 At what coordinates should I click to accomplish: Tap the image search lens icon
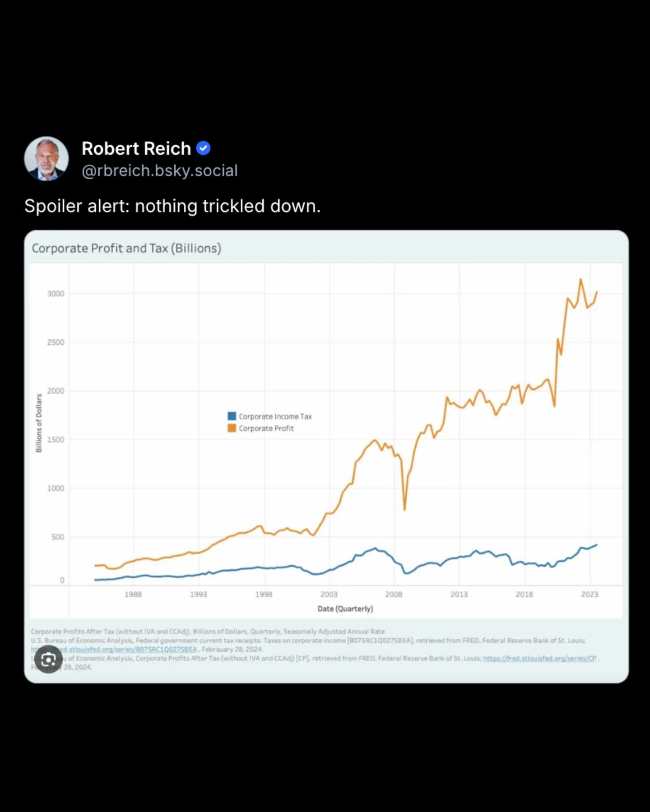48,660
